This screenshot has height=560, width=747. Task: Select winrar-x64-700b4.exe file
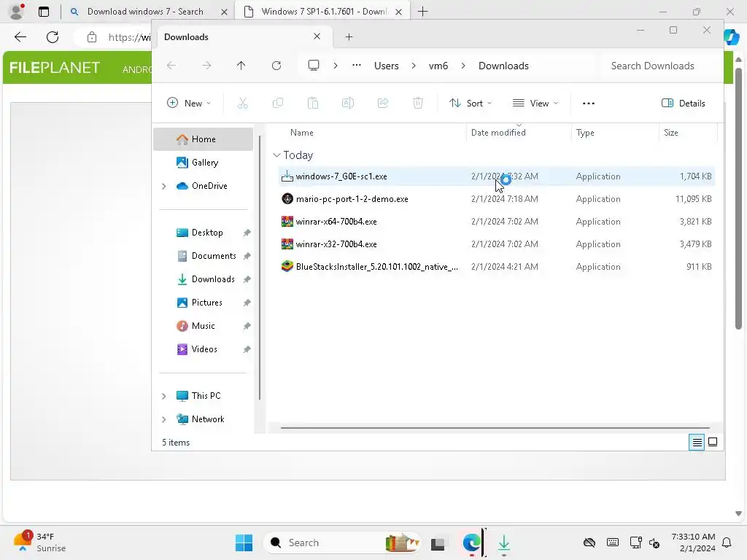(x=496, y=222)
